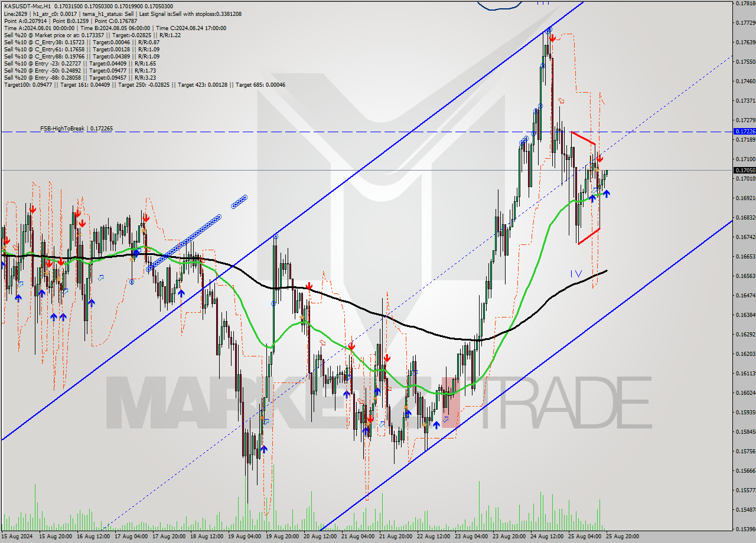The width and height of the screenshot is (756, 543).
Task: Select the '25 Aug 20:00' time axis label
Action: pos(623,537)
